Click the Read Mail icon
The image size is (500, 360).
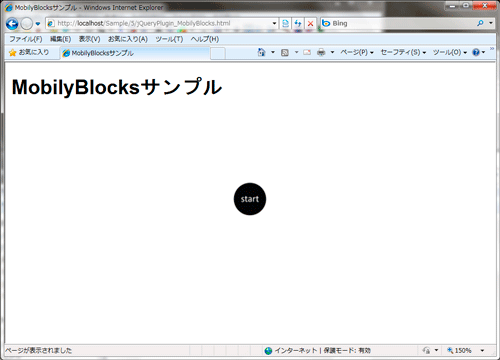coord(307,52)
